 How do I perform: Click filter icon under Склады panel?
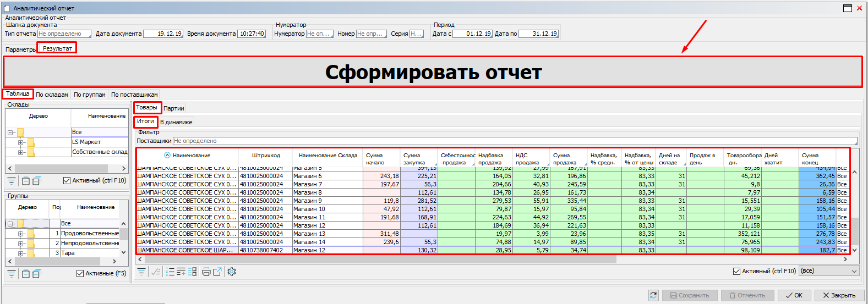[x=11, y=181]
